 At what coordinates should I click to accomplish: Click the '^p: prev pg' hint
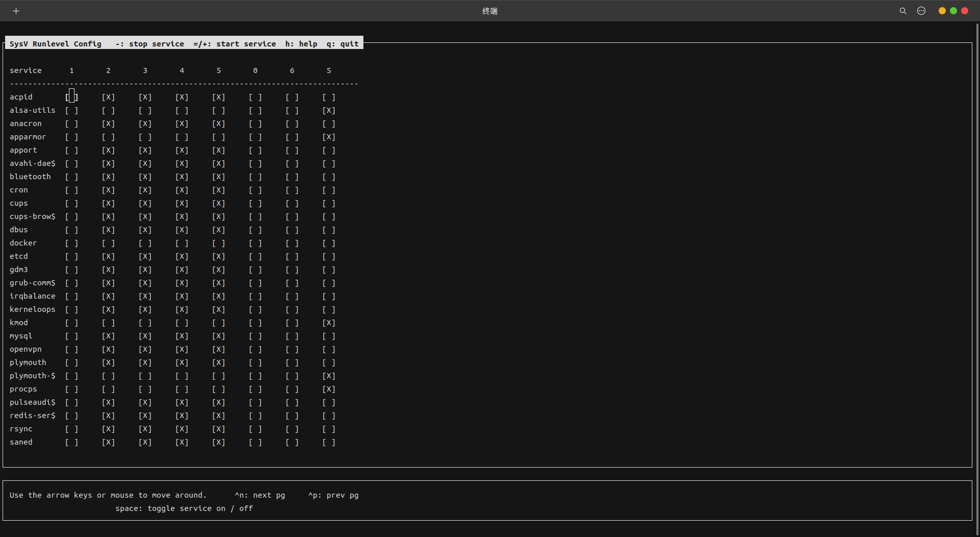(333, 495)
